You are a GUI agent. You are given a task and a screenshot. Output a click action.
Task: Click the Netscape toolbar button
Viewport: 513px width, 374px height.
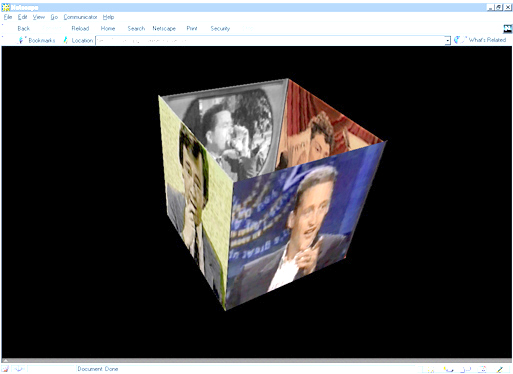point(164,29)
